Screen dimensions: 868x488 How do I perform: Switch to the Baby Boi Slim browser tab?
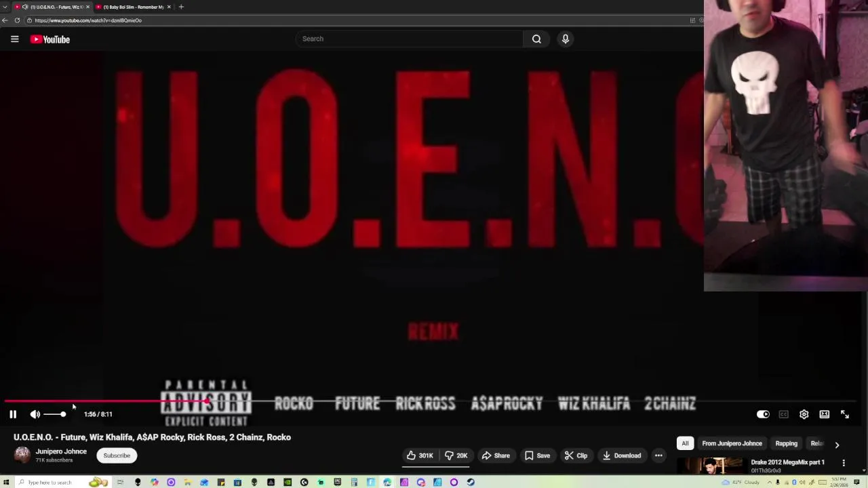pos(132,7)
